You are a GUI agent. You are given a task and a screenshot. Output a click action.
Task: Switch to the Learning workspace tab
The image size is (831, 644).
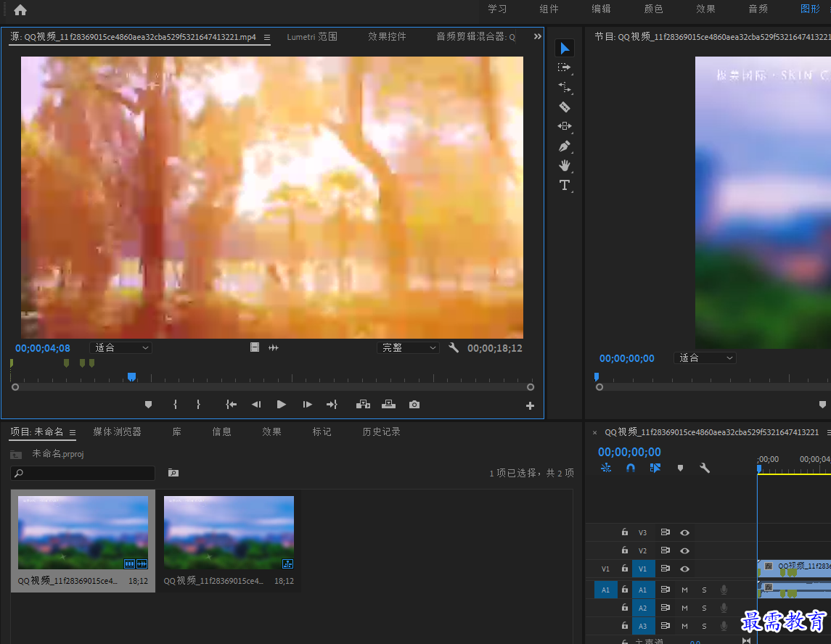[497, 9]
